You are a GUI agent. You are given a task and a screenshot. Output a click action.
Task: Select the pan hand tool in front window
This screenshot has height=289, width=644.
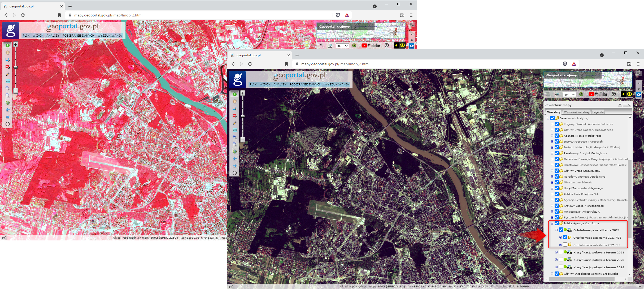tap(234, 101)
